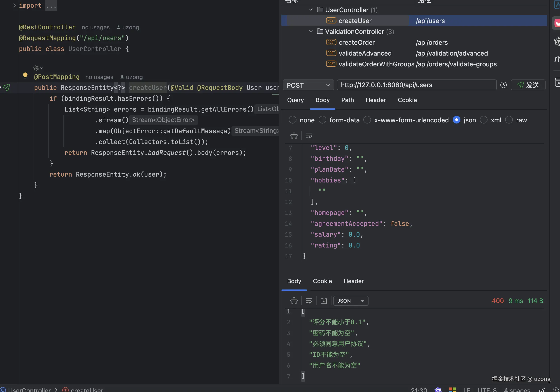Click the request history clock icon
Image resolution: width=560 pixels, height=392 pixels.
[x=503, y=85]
